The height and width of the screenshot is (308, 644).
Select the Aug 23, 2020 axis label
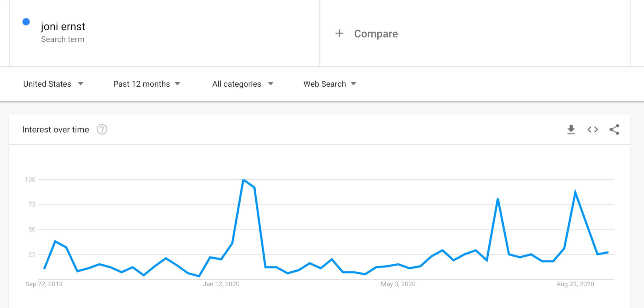pyautogui.click(x=575, y=284)
